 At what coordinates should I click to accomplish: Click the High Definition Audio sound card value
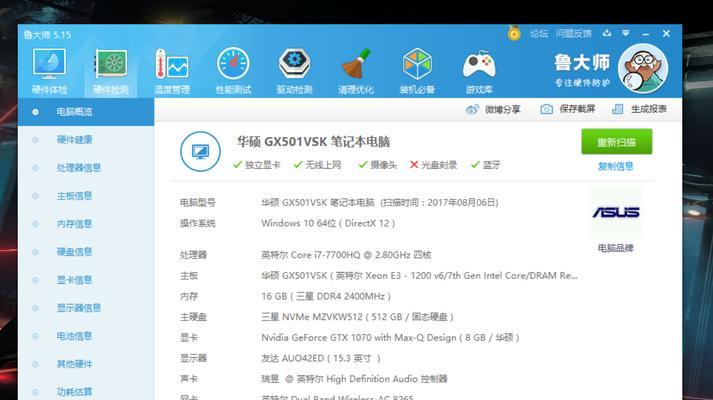pyautogui.click(x=355, y=379)
